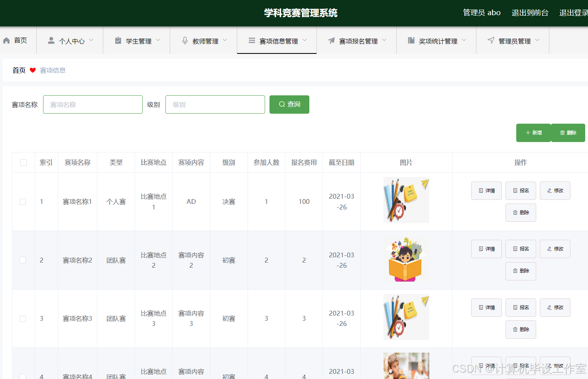Click the 学科竞赛管理系统 title
Screen dimensions: 588x379
301,13
